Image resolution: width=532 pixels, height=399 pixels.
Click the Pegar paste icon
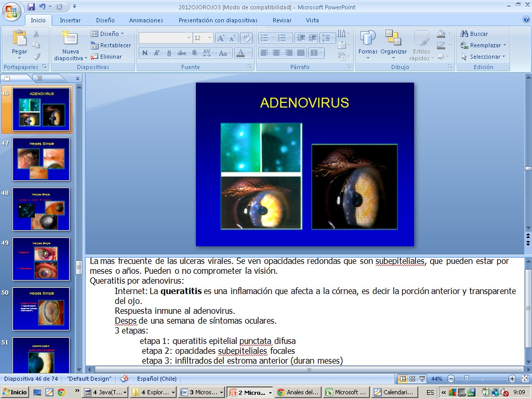click(x=20, y=39)
